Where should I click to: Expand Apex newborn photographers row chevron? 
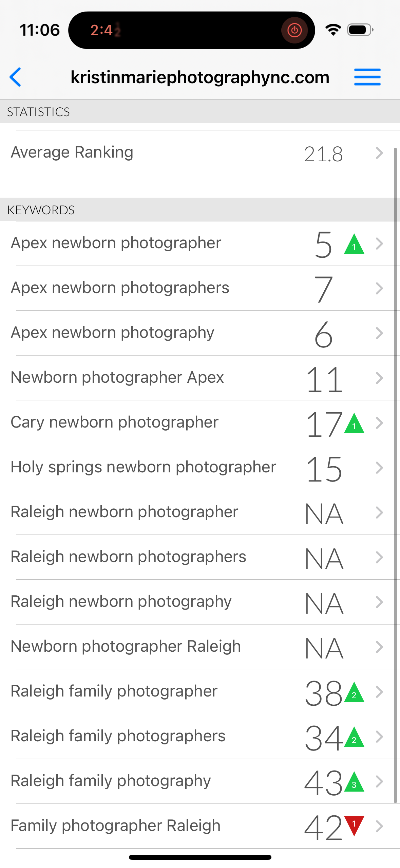coord(379,289)
